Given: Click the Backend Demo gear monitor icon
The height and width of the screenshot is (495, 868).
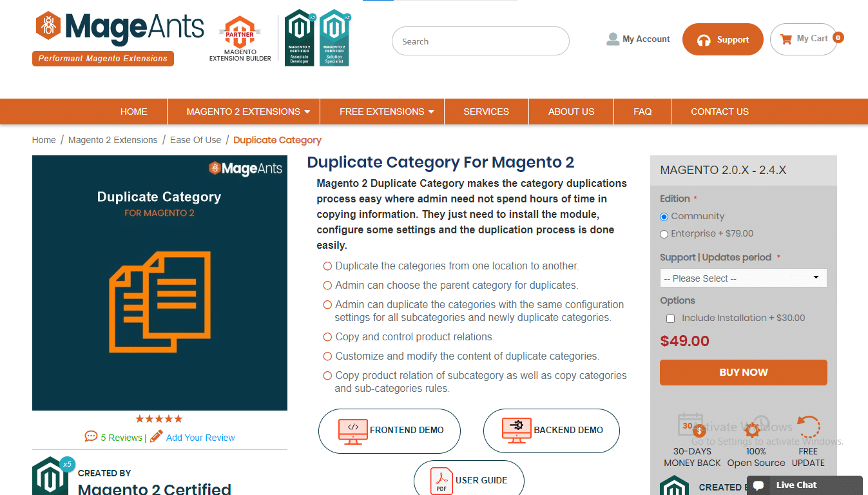Looking at the screenshot, I should [517, 431].
